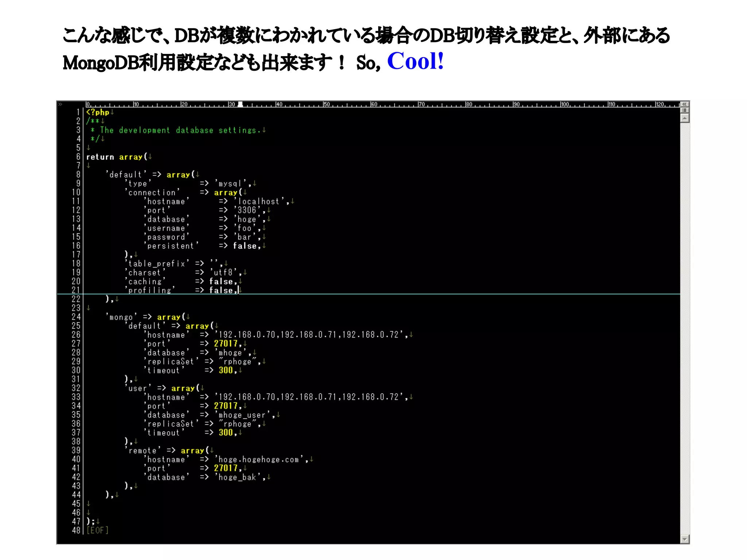Click the 'return' keyword on line 6
This screenshot has height=560, width=747.
100,157
